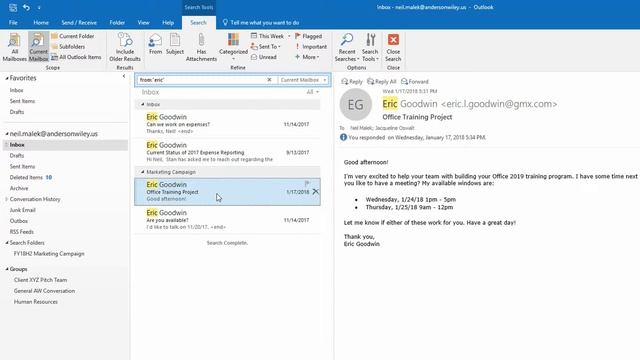This screenshot has height=360, width=640.
Task: Toggle the Important filter
Action: 311,47
